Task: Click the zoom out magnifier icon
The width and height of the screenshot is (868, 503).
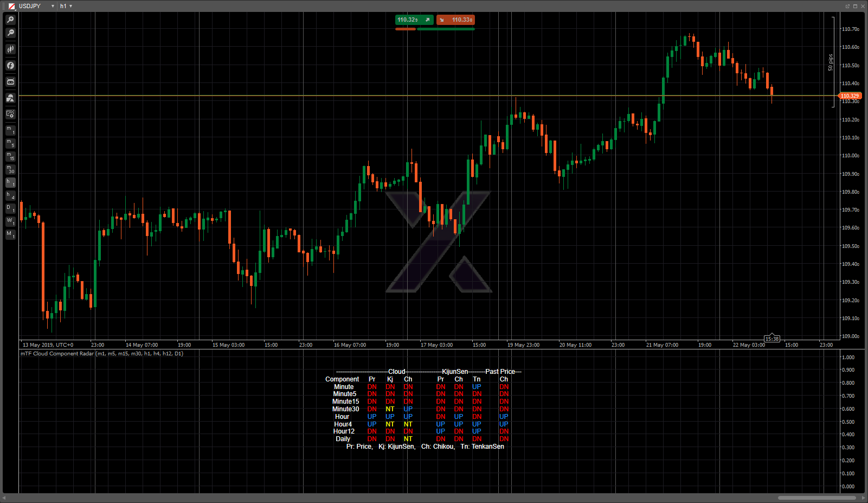Action: click(10, 33)
